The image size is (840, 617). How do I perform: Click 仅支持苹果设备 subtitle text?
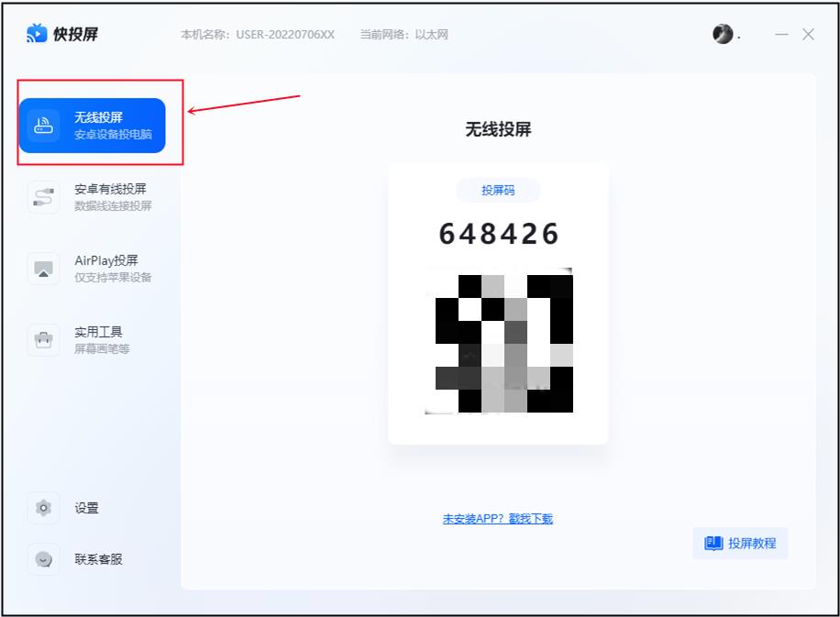point(113,277)
